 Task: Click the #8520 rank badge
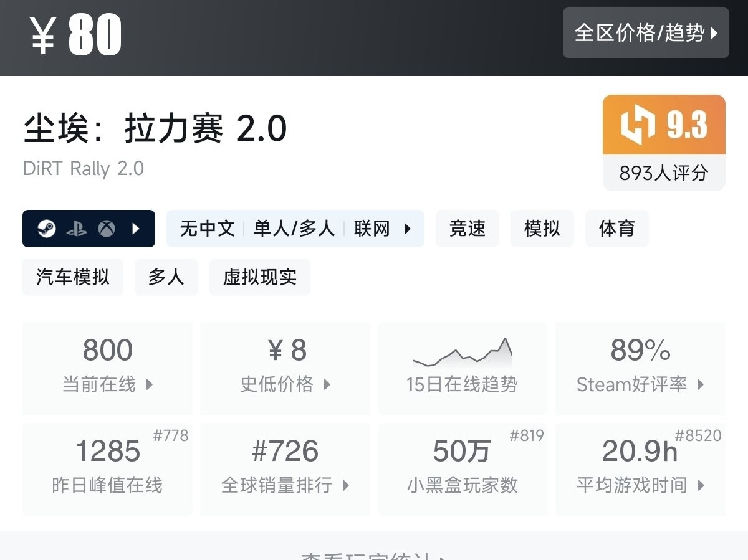click(x=698, y=436)
